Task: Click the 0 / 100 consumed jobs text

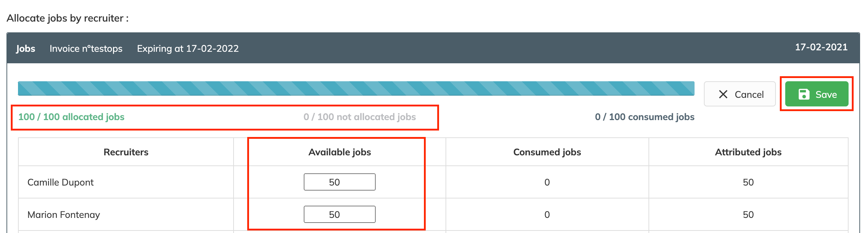Action: [x=645, y=117]
